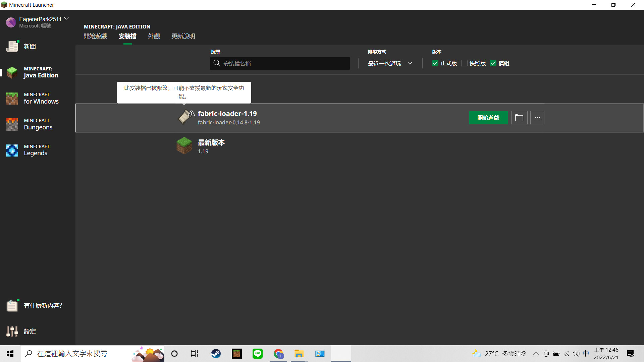Image resolution: width=644 pixels, height=362 pixels.
Task: Switch the 中 input method indicator
Action: pyautogui.click(x=586, y=354)
